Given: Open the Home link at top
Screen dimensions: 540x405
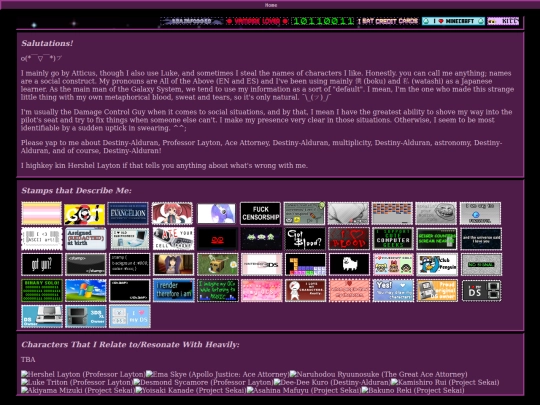Looking at the screenshot, I should pos(271,5).
